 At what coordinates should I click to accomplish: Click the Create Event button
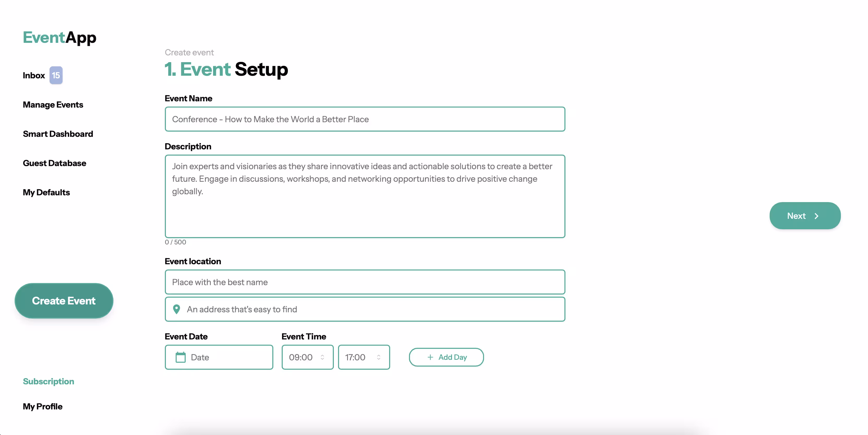point(64,301)
